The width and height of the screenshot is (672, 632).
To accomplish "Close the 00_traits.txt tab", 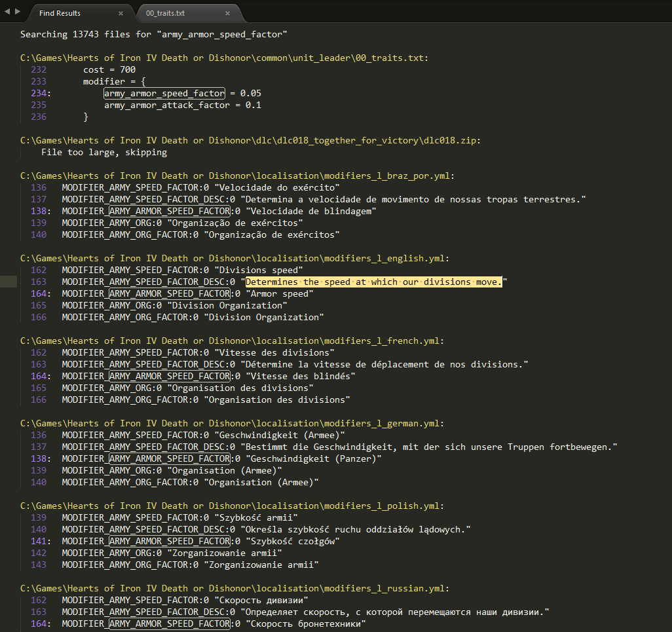I will pyautogui.click(x=227, y=13).
